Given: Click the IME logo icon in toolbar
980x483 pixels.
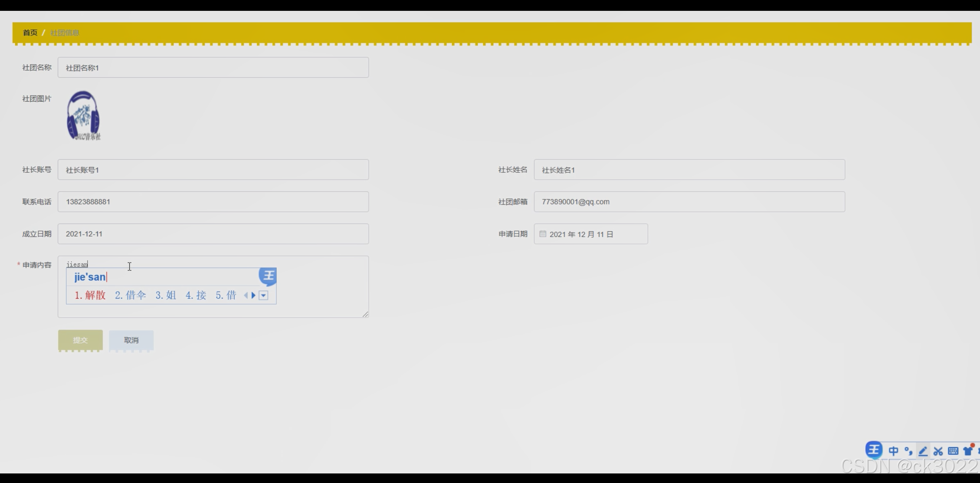Looking at the screenshot, I should point(873,450).
